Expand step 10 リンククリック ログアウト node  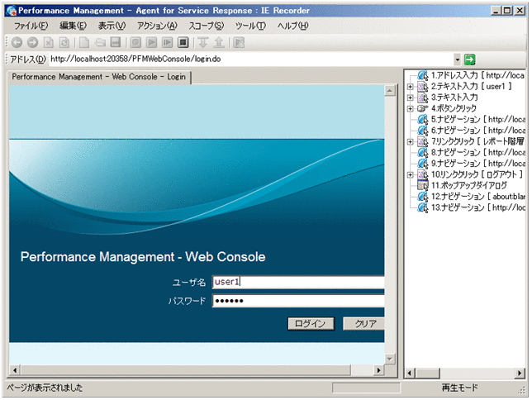coord(411,174)
